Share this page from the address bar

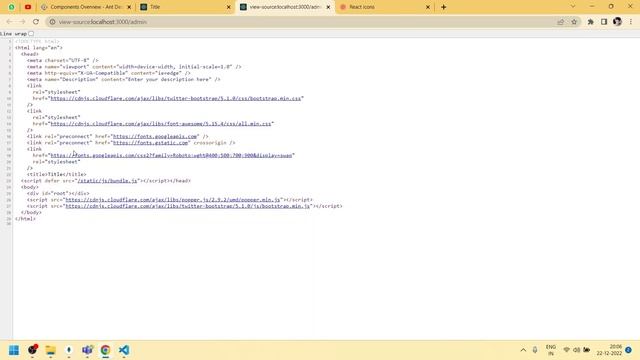[561, 22]
